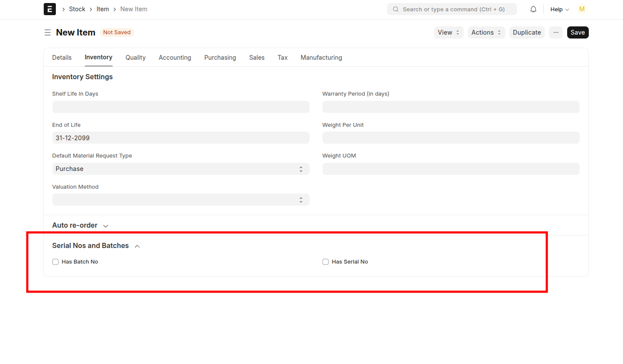The height and width of the screenshot is (364, 623).
Task: Enable the Has Serial No checkbox
Action: click(326, 262)
